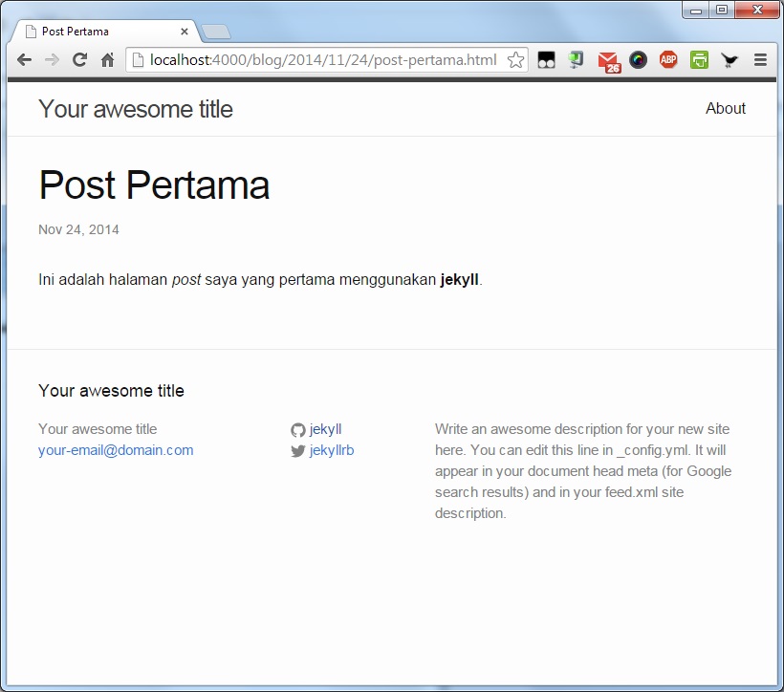Viewport: 784px width, 692px height.
Task: Click the glasses extension icon
Action: click(x=546, y=60)
